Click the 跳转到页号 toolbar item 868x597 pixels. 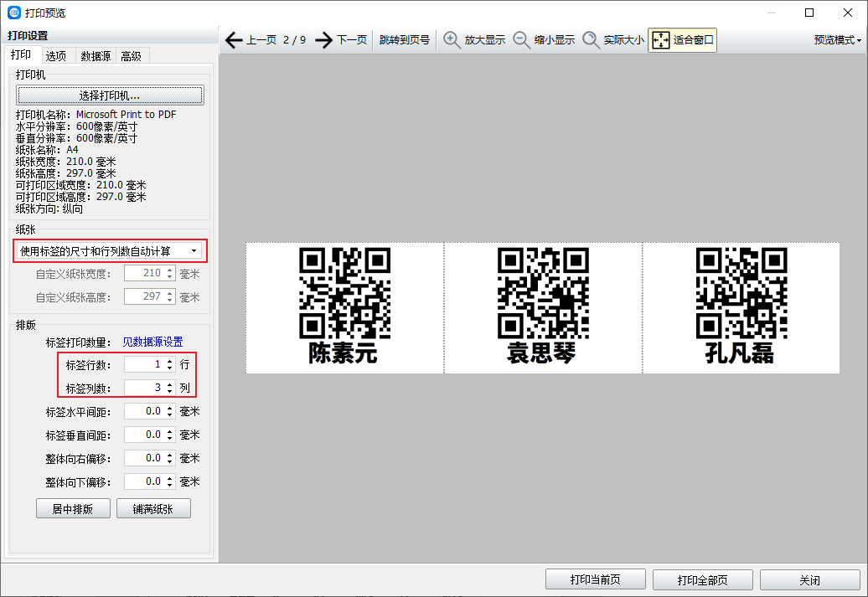coord(404,40)
